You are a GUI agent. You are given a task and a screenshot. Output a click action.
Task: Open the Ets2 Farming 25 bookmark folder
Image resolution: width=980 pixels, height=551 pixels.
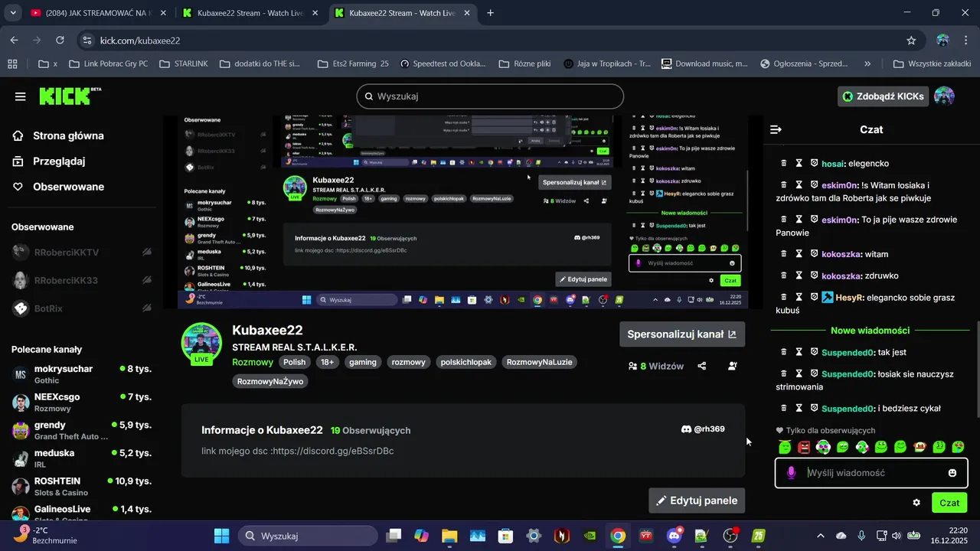(353, 64)
